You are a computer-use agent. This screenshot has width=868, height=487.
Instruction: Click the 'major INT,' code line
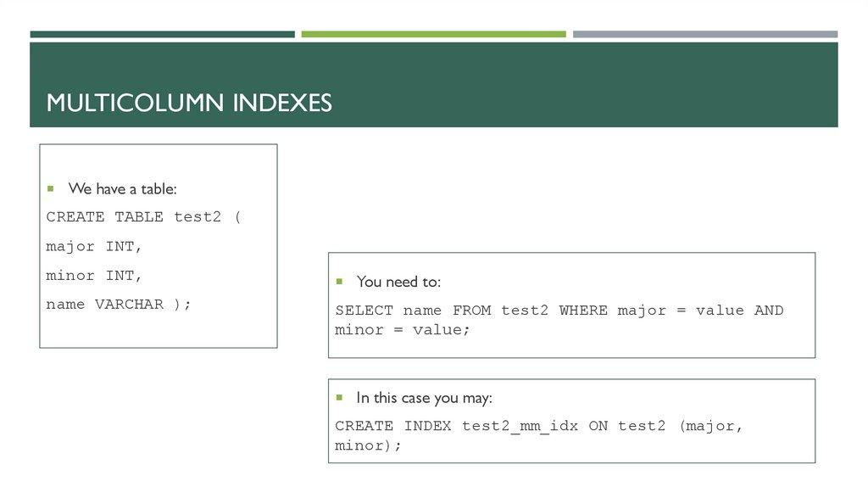(x=94, y=247)
